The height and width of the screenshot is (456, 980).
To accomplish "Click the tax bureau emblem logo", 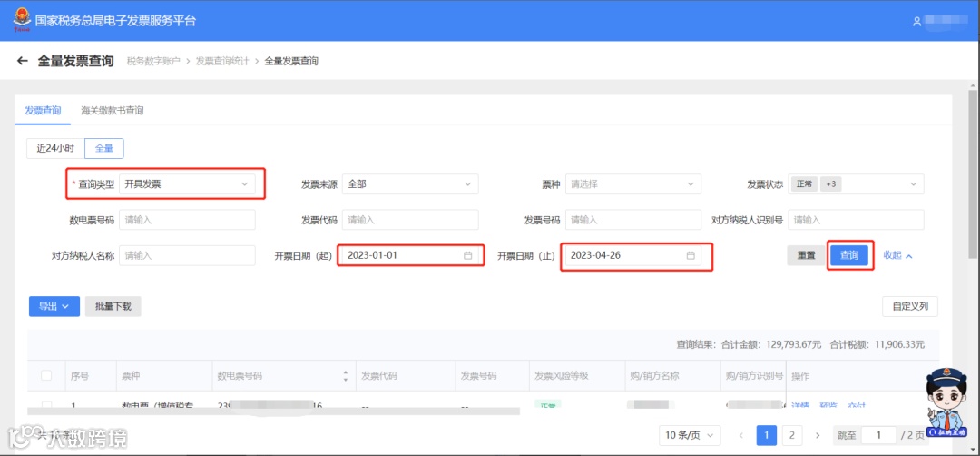I will [x=22, y=20].
